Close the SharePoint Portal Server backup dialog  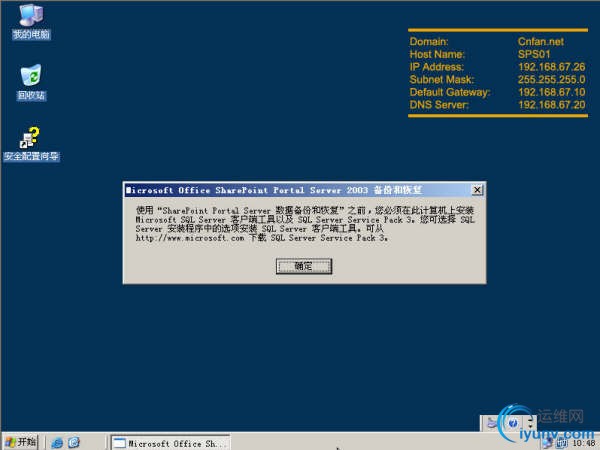pyautogui.click(x=477, y=190)
